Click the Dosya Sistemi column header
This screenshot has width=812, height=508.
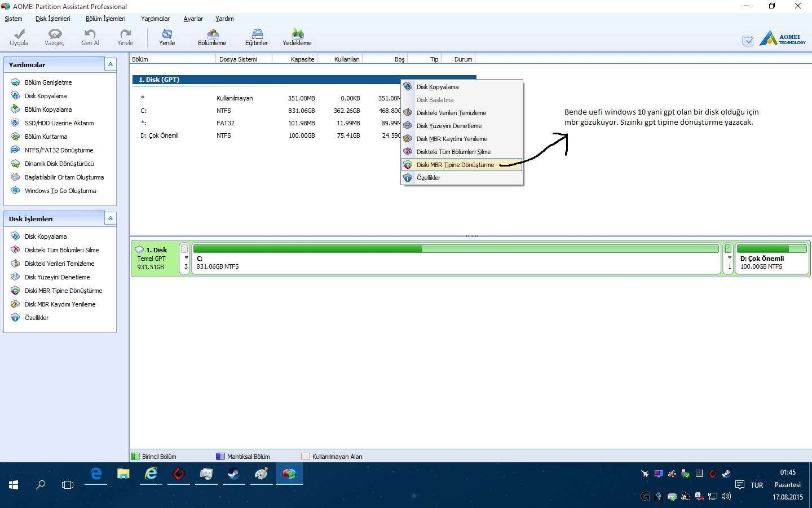pos(244,59)
